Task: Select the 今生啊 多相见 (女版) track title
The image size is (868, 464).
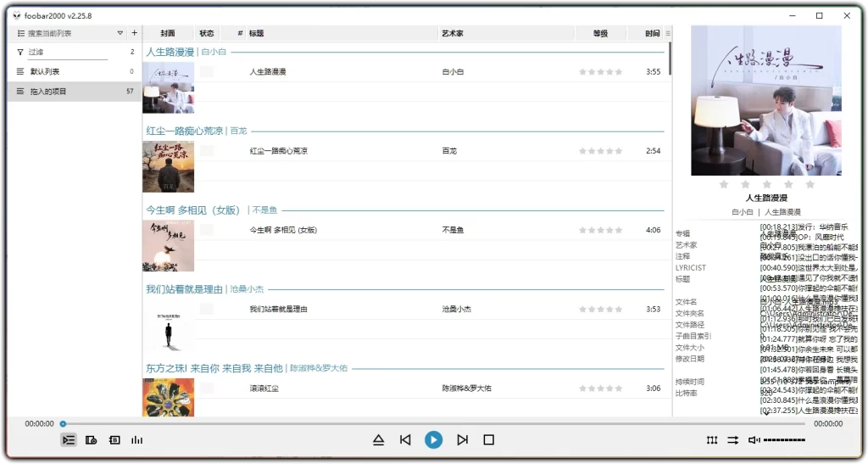Action: (283, 230)
